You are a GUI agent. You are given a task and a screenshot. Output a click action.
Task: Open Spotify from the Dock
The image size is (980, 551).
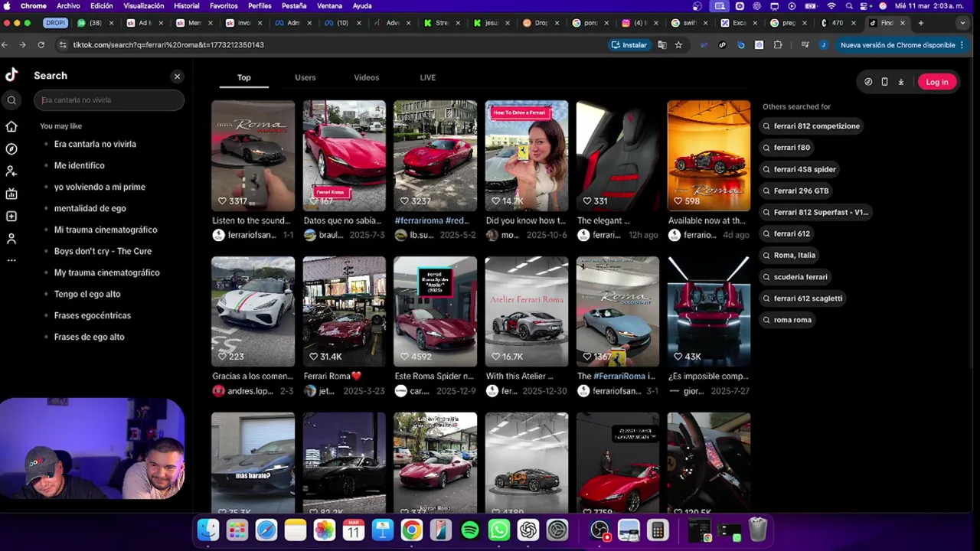click(469, 530)
